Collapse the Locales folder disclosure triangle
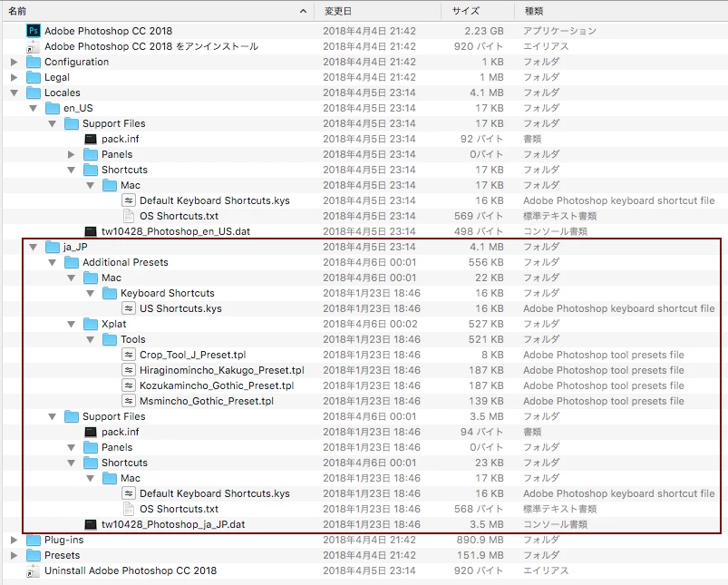728x585 pixels. pos(14,93)
